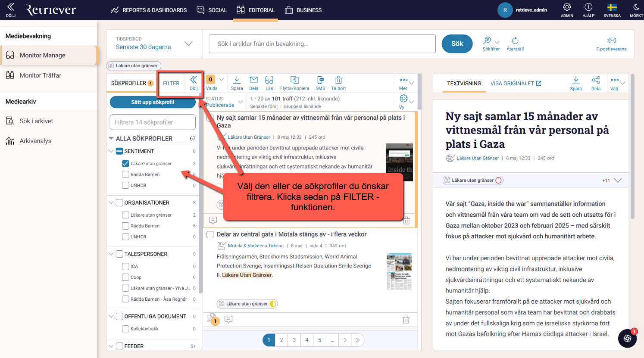The width and height of the screenshot is (644, 358).
Task: Check the TALESPERSONER group checkbox
Action: pos(119,254)
